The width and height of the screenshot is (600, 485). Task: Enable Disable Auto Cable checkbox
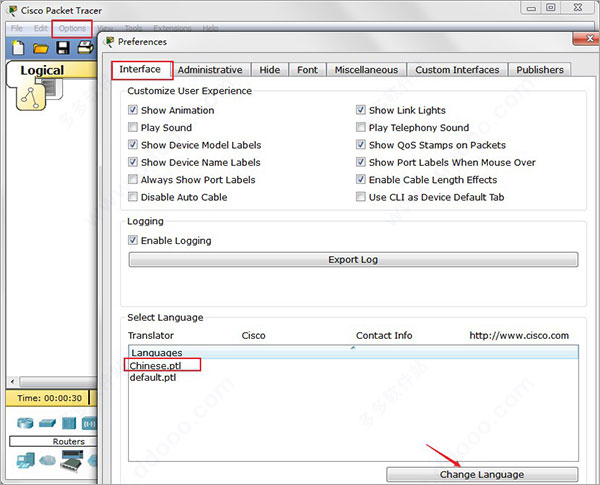[x=132, y=197]
